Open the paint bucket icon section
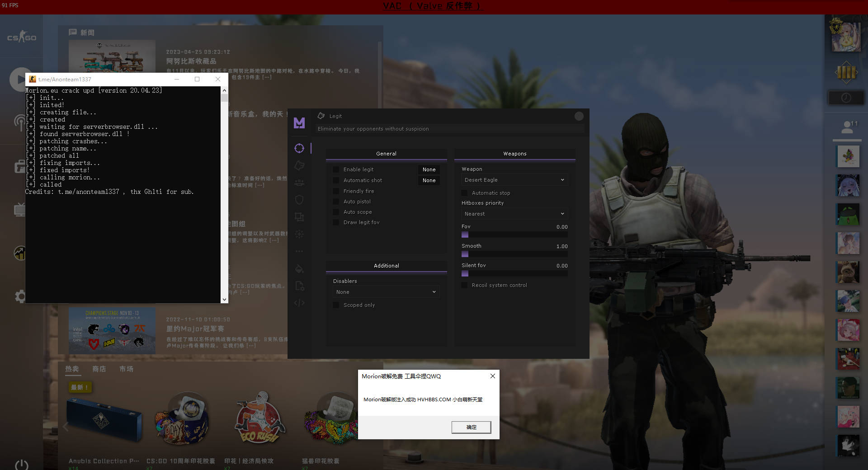868x470 pixels. [x=299, y=269]
